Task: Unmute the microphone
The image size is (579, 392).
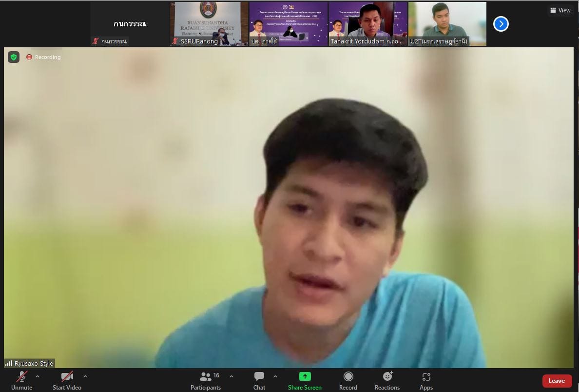Action: (21, 377)
